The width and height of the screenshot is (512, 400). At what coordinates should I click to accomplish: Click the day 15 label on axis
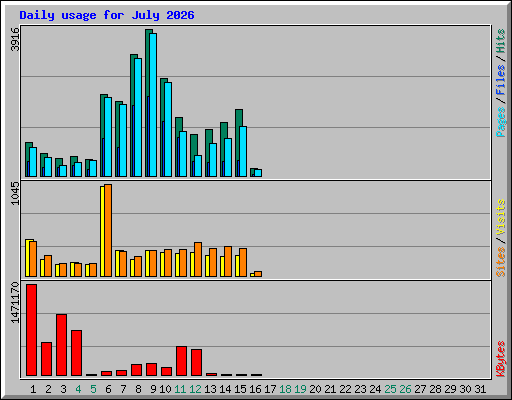coord(240,389)
